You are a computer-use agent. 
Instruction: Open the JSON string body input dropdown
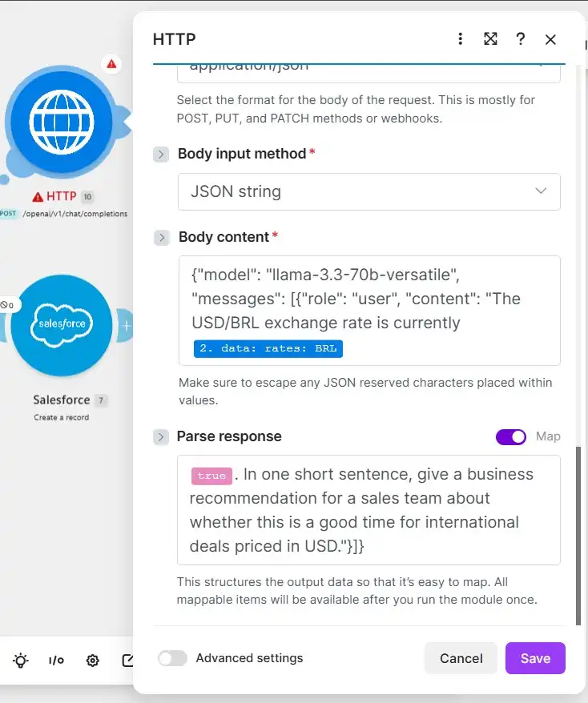[x=369, y=191]
